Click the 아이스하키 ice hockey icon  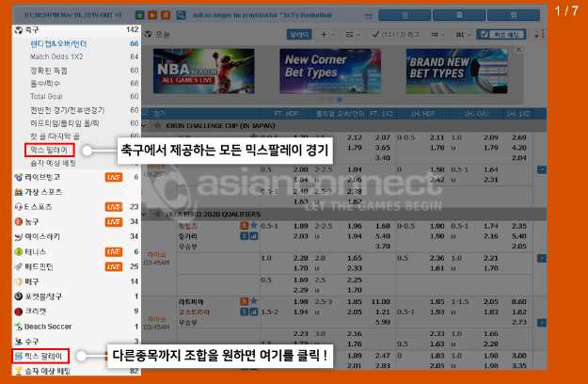(x=19, y=236)
